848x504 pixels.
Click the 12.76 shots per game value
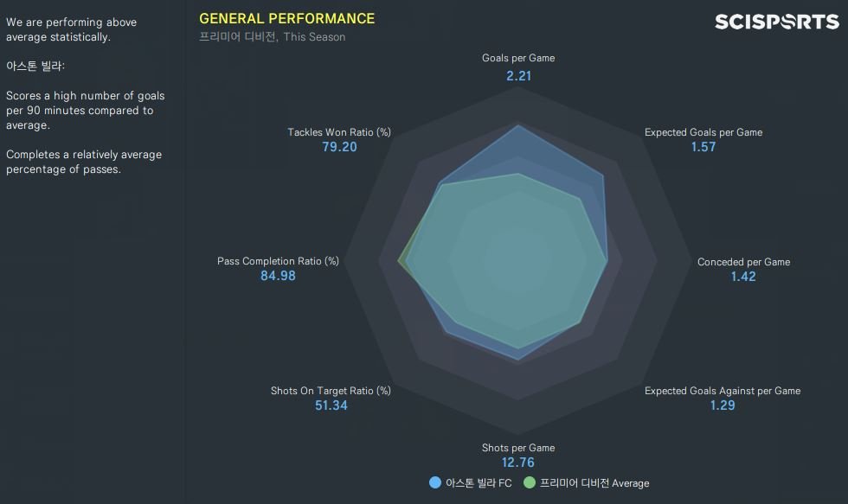(518, 463)
